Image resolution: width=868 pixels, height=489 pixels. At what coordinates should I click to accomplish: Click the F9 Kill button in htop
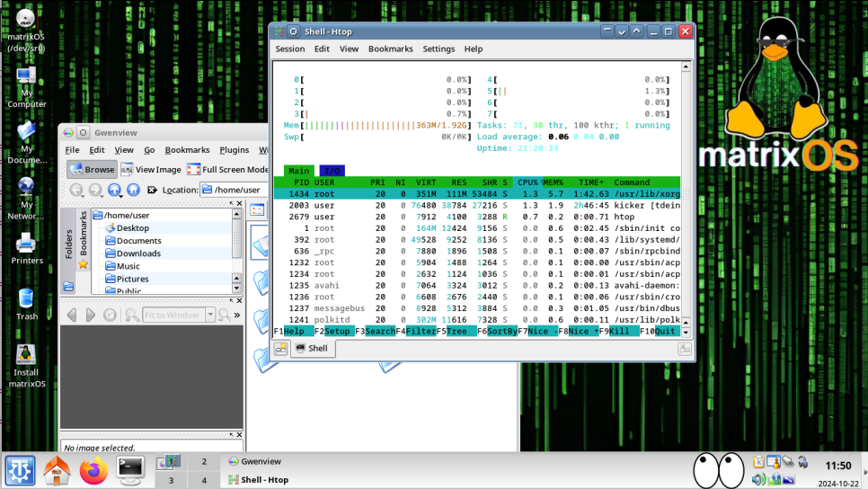pos(619,331)
